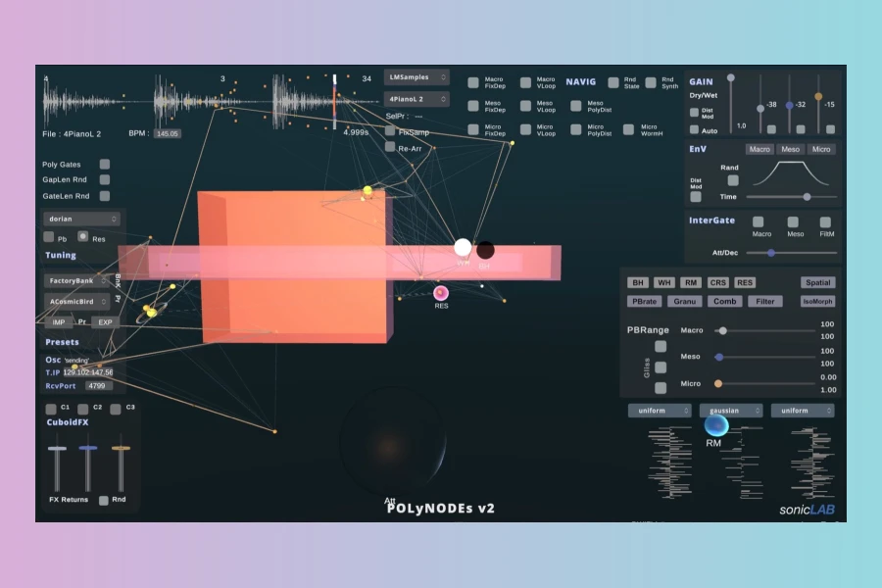Switch to the EnV Macro tab
Image resolution: width=882 pixels, height=588 pixels.
pyautogui.click(x=759, y=149)
